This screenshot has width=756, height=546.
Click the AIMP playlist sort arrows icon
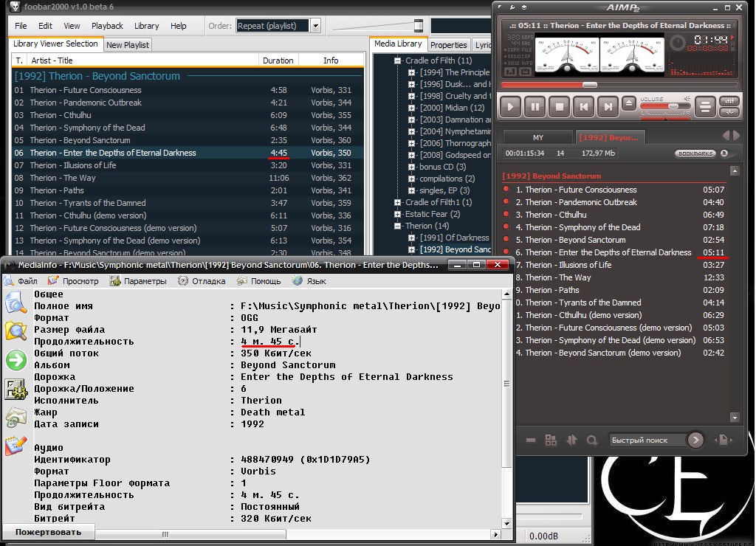[571, 440]
